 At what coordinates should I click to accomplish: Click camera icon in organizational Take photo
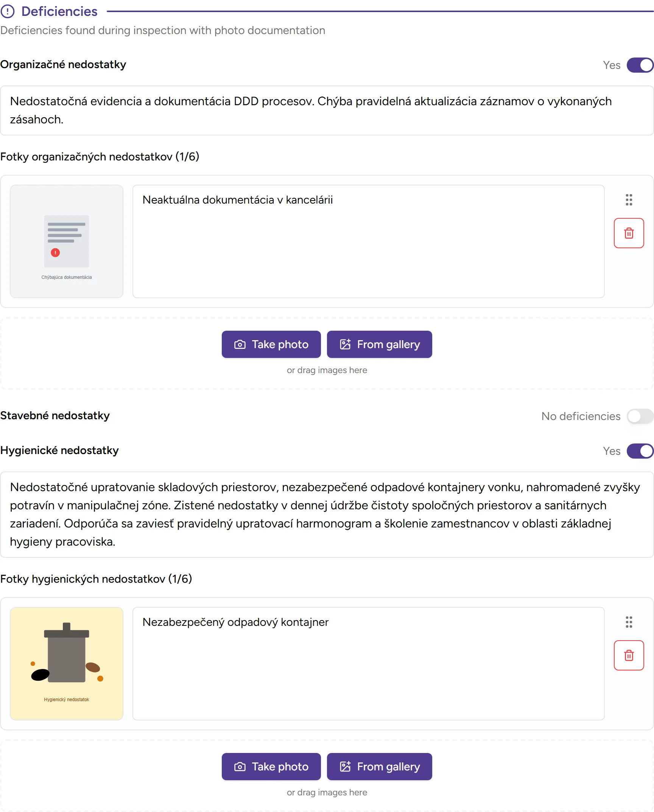(x=240, y=344)
